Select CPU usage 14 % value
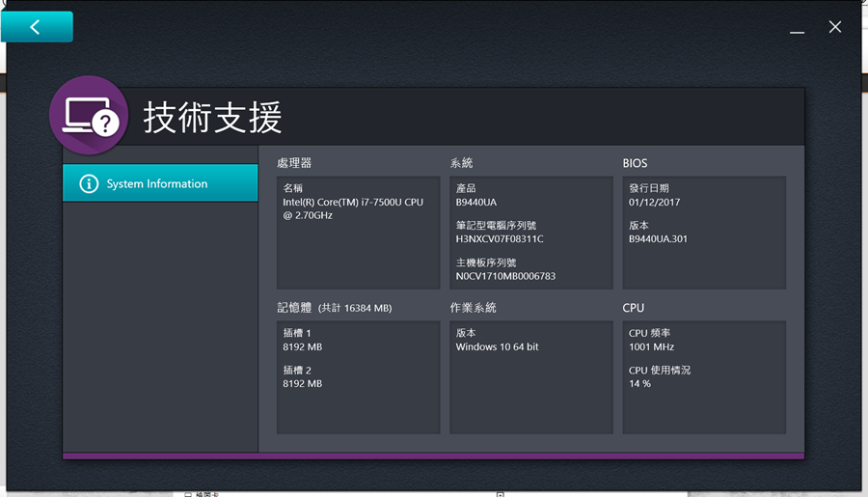868x497 pixels. click(x=640, y=383)
